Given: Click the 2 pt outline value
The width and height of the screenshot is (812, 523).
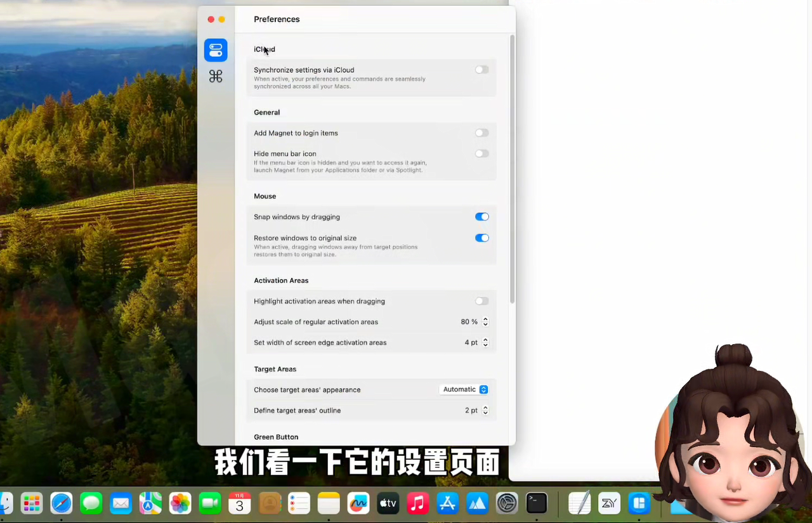Looking at the screenshot, I should coord(471,410).
